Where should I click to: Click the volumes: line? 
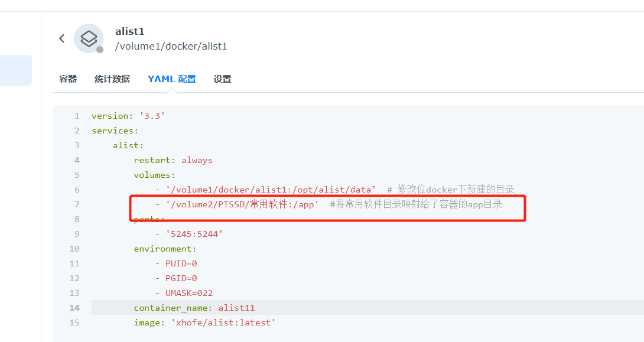coord(154,175)
